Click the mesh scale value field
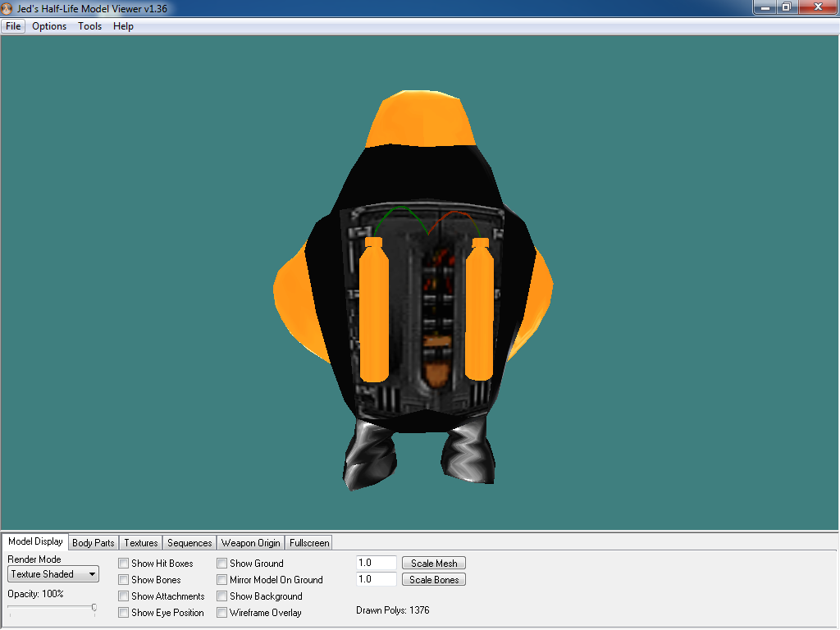840x630 pixels. (376, 563)
